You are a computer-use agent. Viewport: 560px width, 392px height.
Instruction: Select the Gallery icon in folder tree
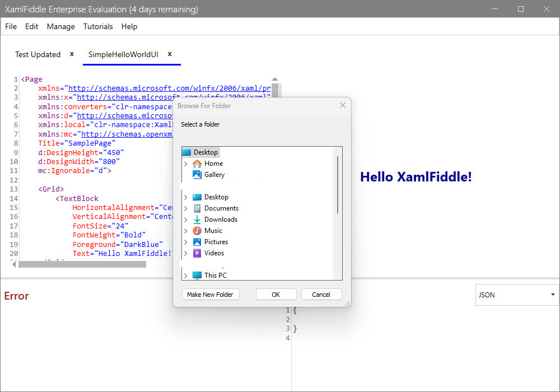pos(197,175)
